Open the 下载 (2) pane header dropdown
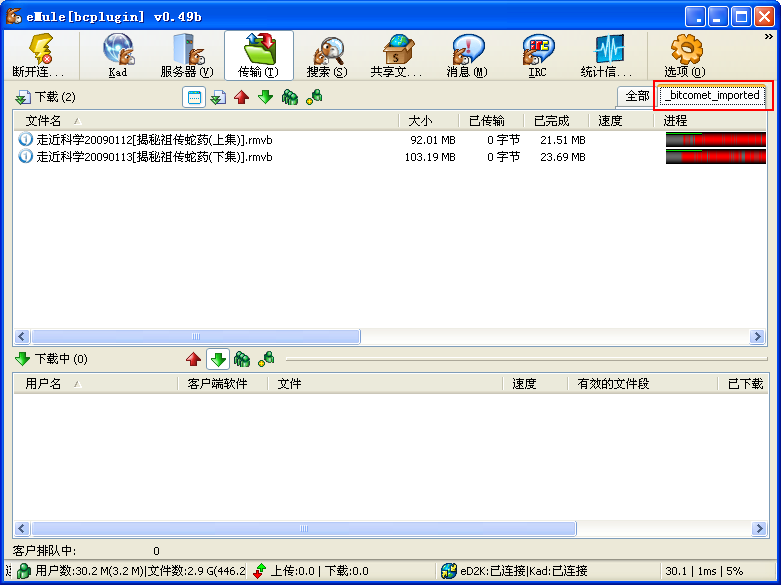781x585 pixels. click(x=45, y=97)
